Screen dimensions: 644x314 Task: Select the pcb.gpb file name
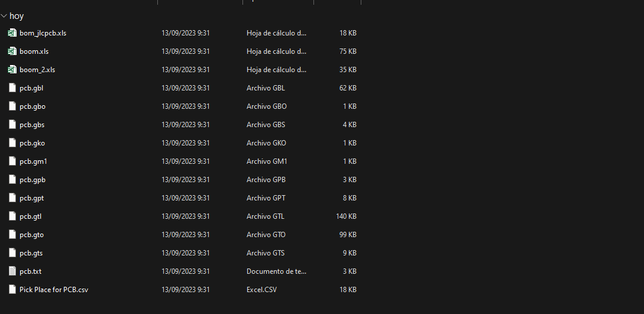click(x=33, y=180)
